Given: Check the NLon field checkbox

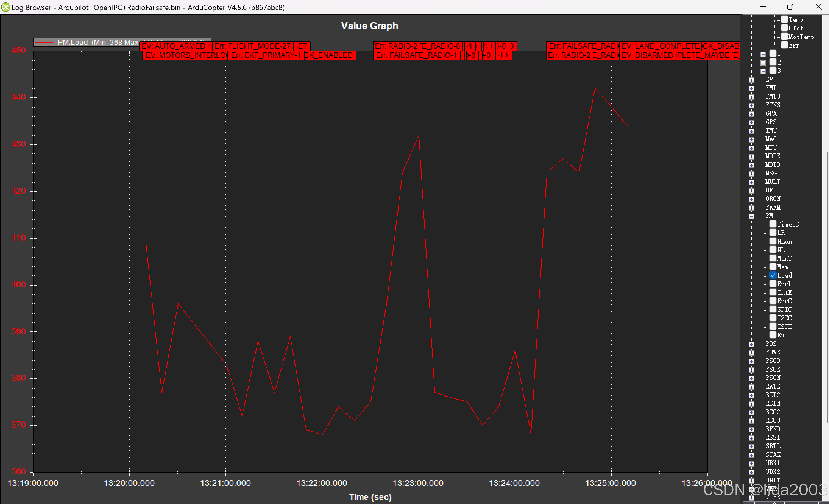Looking at the screenshot, I should 773,241.
